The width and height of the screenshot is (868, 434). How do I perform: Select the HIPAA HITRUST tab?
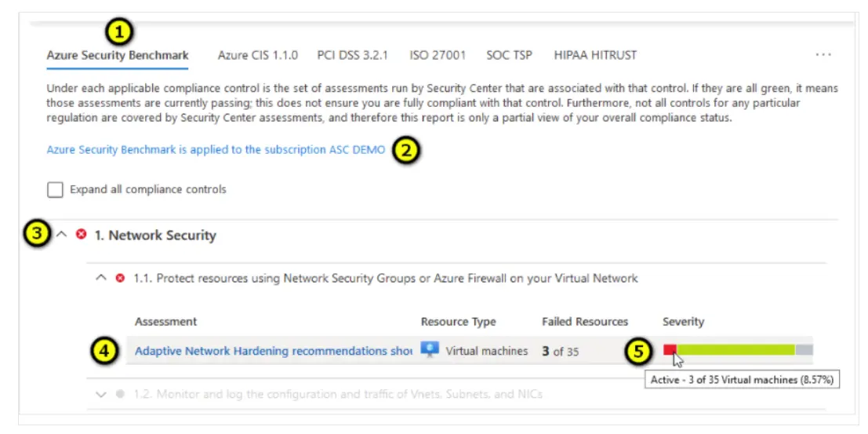(595, 56)
